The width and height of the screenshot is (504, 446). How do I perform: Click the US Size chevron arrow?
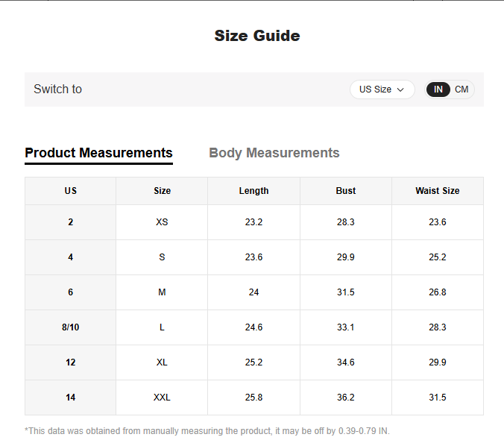click(400, 89)
